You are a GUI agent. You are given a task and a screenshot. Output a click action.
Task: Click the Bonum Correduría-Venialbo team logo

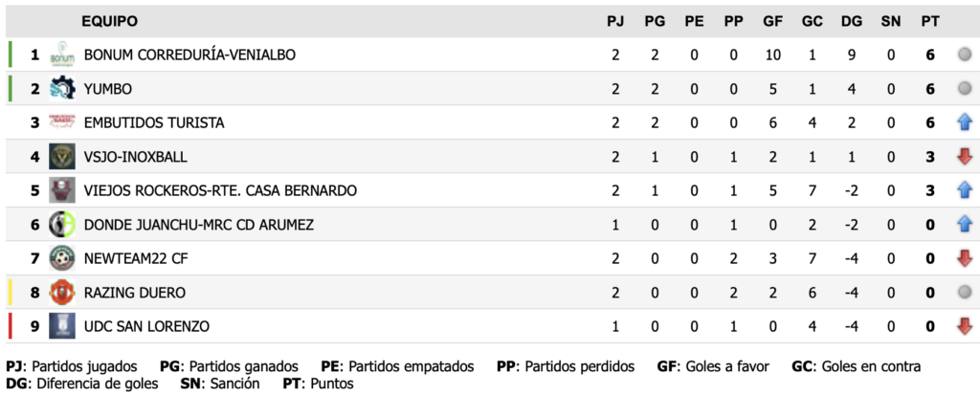coord(62,55)
